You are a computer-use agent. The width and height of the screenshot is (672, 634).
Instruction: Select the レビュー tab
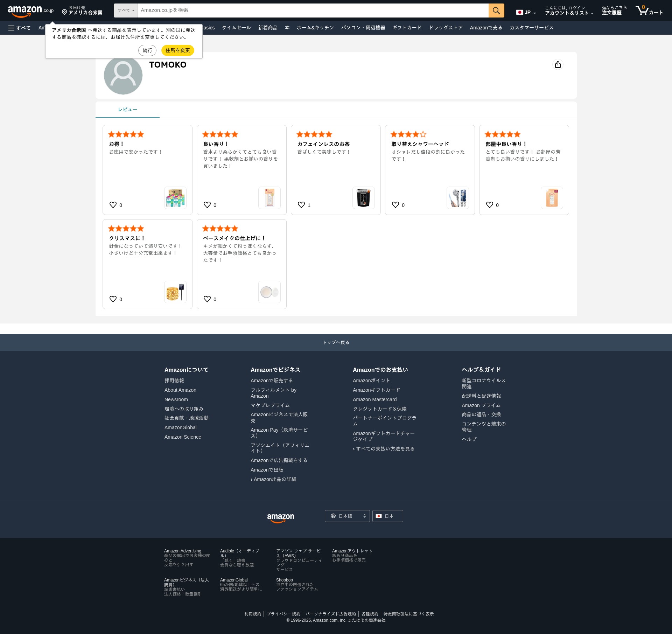click(x=127, y=110)
